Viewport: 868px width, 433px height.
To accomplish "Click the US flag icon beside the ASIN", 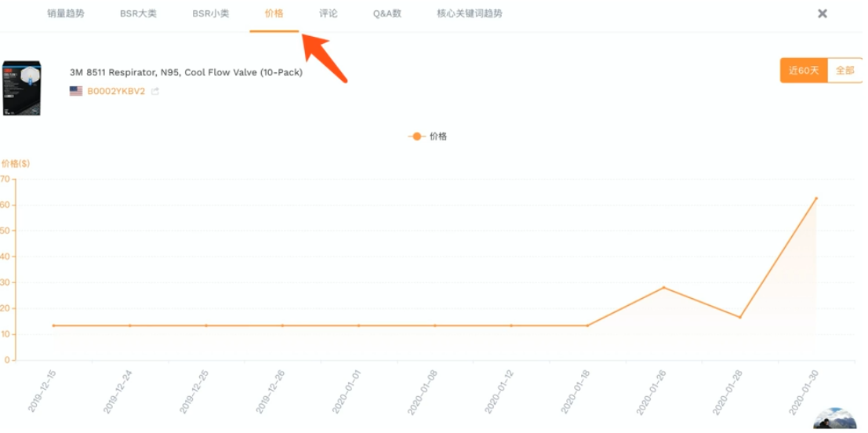I will click(76, 91).
